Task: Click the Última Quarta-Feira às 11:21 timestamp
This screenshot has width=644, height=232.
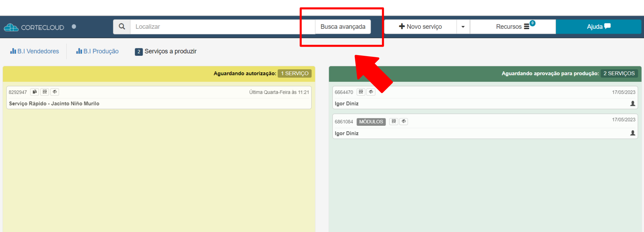Action: 279,92
